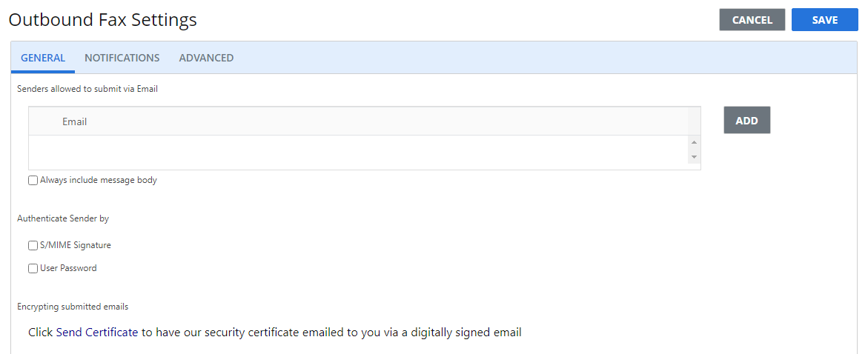Click the Authenticate Sender by label
868x354 pixels.
[x=63, y=218]
